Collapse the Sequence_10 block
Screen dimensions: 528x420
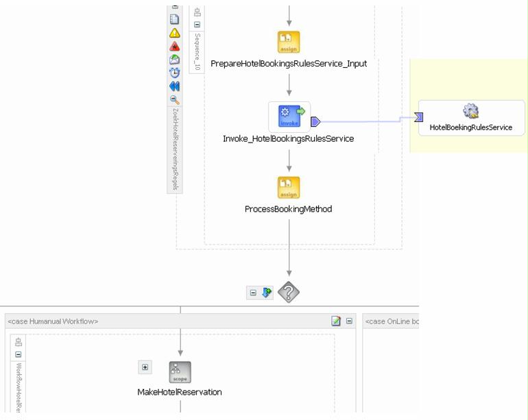point(197,25)
